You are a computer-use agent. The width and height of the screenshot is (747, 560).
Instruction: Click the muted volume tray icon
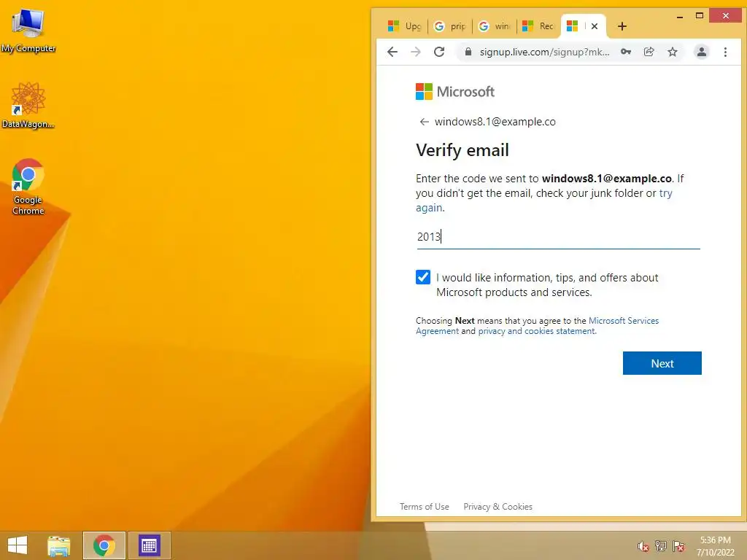tap(643, 546)
